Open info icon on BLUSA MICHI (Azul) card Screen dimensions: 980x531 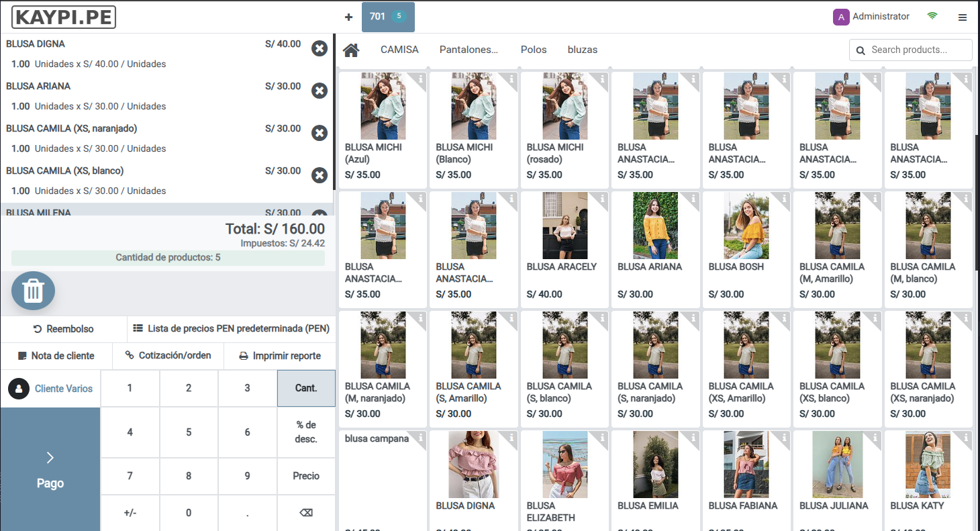pyautogui.click(x=420, y=79)
